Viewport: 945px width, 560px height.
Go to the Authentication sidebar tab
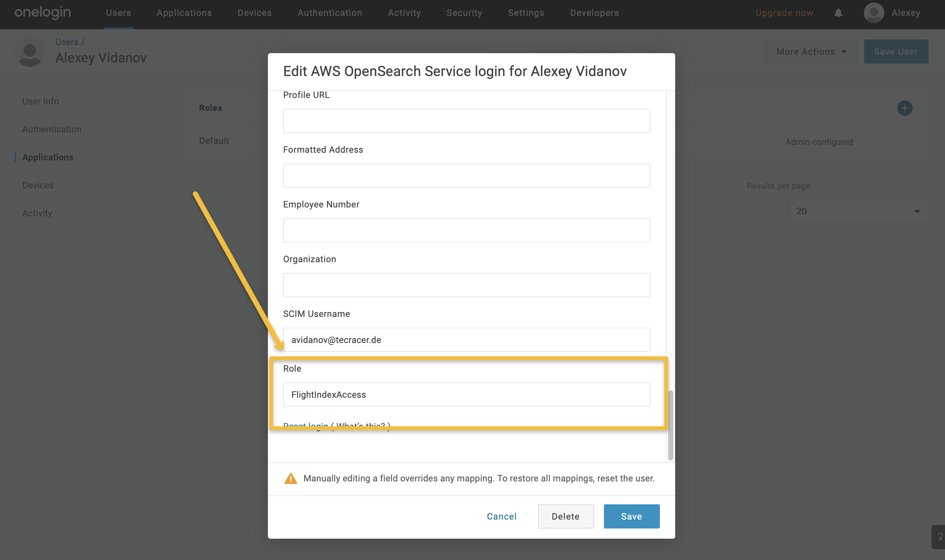[52, 129]
